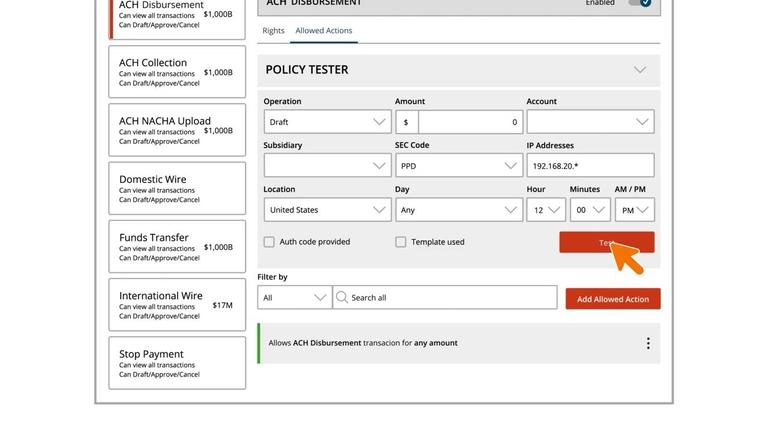Select the Stop Payment card

177,363
